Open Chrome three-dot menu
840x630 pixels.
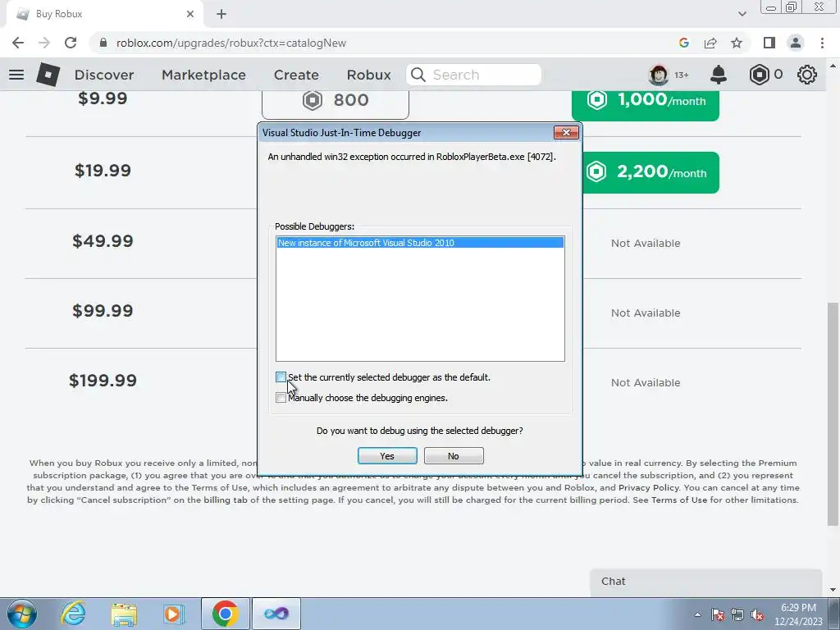pyautogui.click(x=822, y=43)
